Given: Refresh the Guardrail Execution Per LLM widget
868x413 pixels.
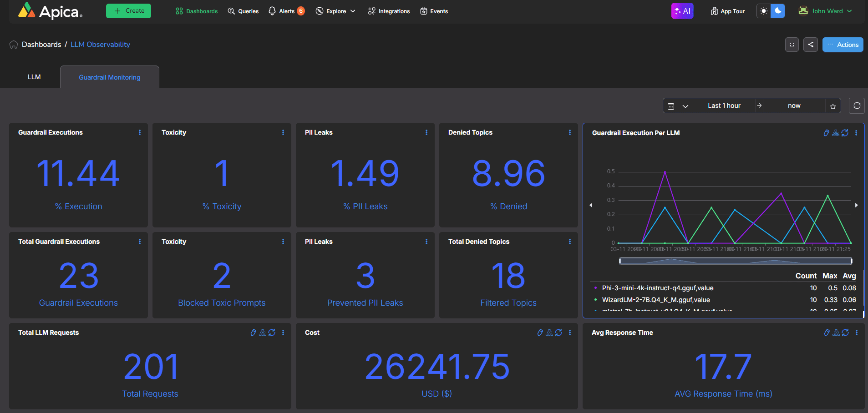Looking at the screenshot, I should pyautogui.click(x=845, y=133).
